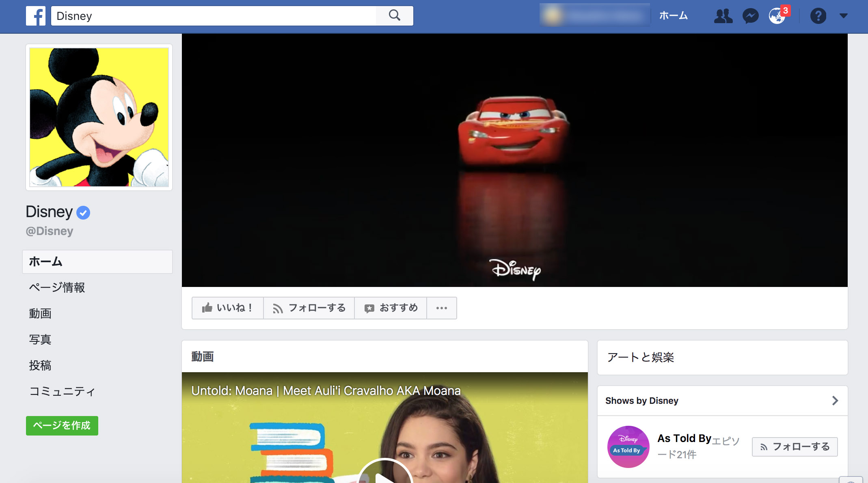Open the help question mark icon
Screen dimensions: 868x483
click(x=818, y=16)
